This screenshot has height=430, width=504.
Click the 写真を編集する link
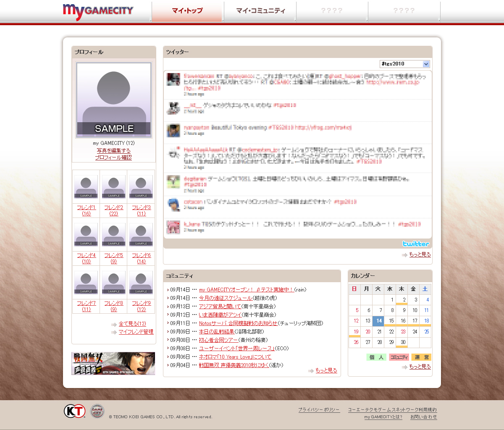pyautogui.click(x=113, y=150)
